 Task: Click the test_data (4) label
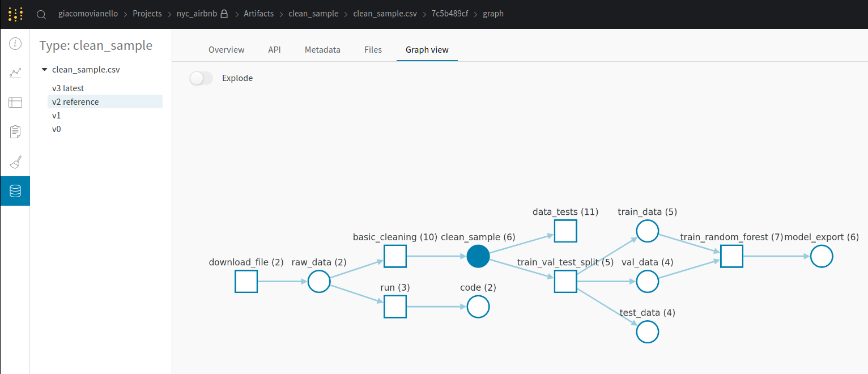click(648, 313)
